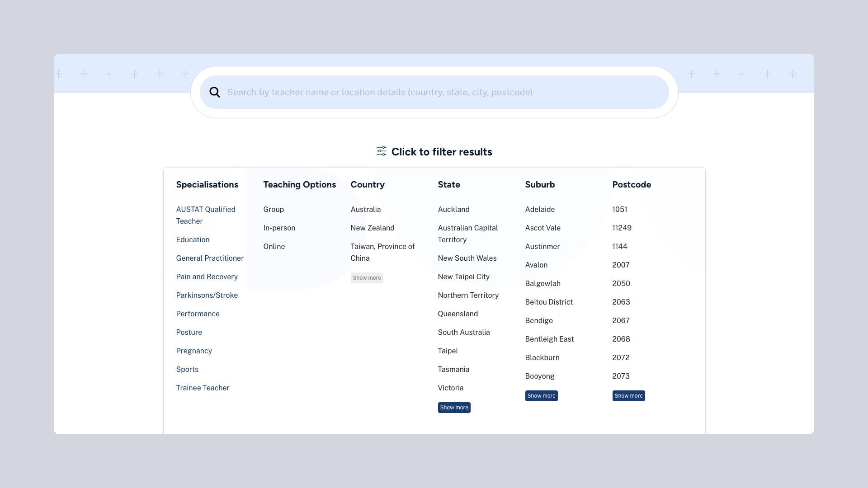This screenshot has width=868, height=488.
Task: Click the Pain and Recovery filter
Action: point(206,277)
